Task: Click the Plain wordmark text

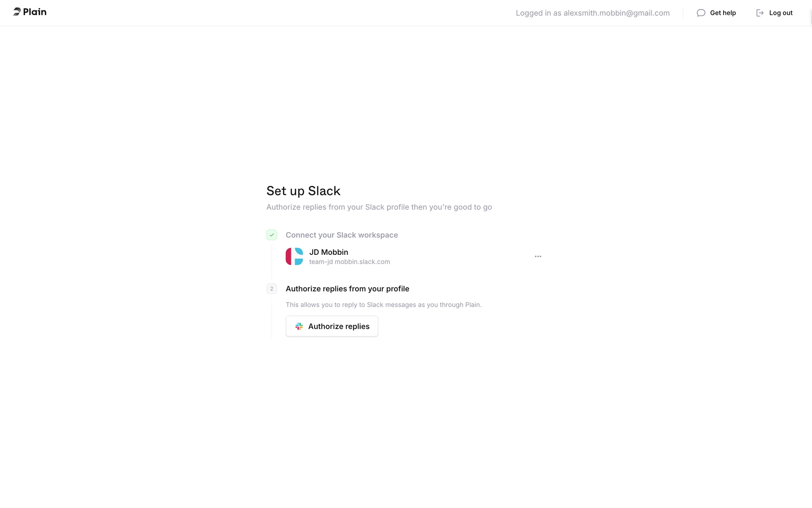Action: tap(35, 12)
